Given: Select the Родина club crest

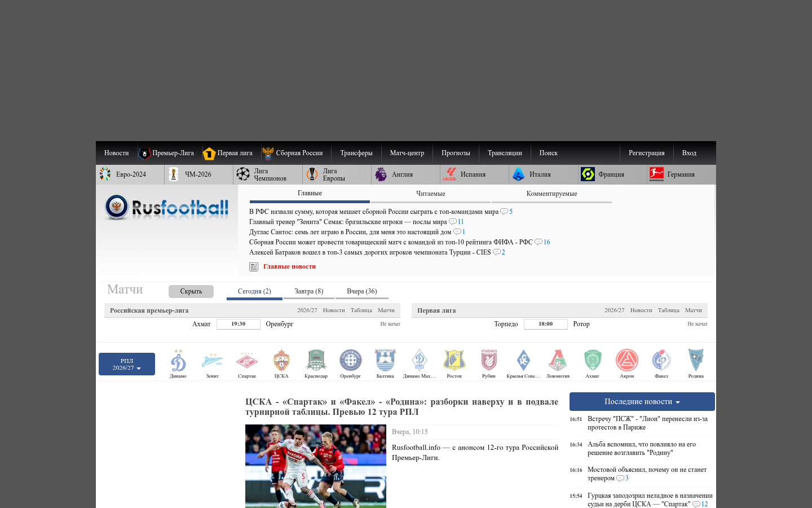Looking at the screenshot, I should point(696,360).
